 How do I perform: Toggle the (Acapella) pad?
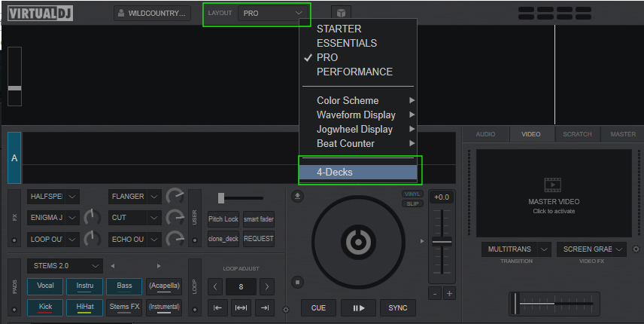point(164,286)
